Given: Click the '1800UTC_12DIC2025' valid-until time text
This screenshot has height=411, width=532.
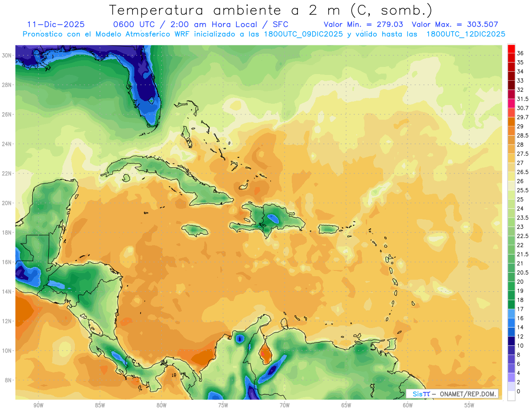Looking at the screenshot, I should 466,34.
